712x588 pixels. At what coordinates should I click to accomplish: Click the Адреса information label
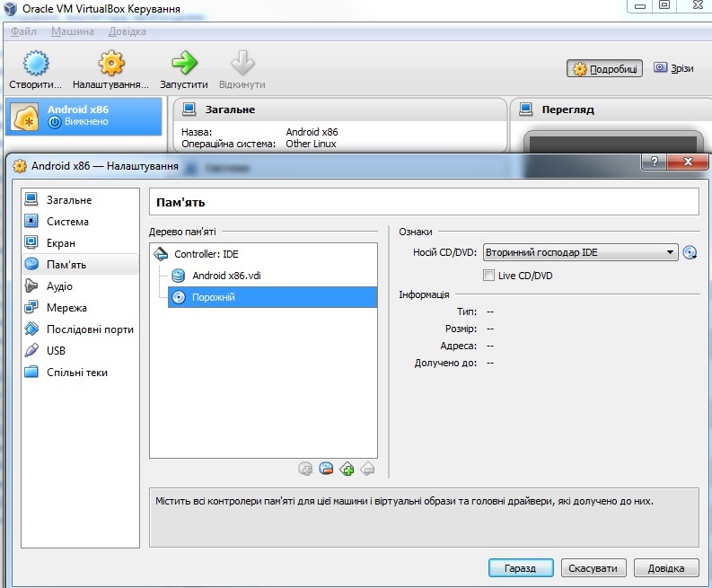point(459,346)
